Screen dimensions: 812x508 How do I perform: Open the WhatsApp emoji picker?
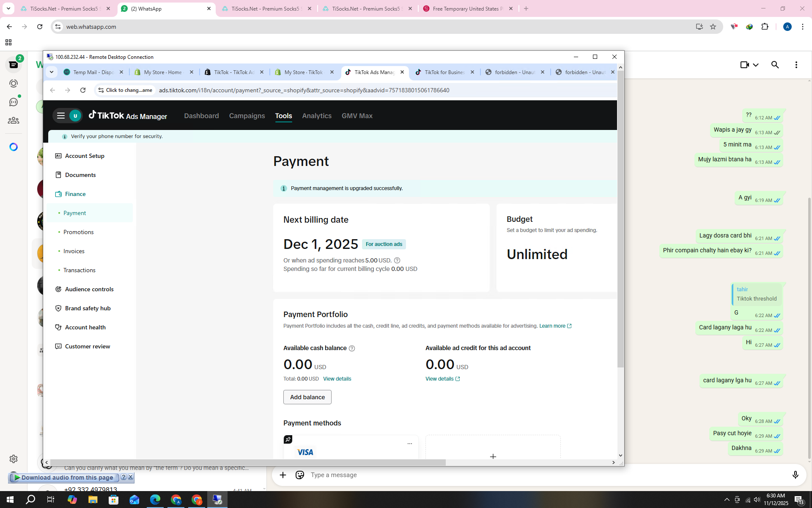[x=300, y=475]
